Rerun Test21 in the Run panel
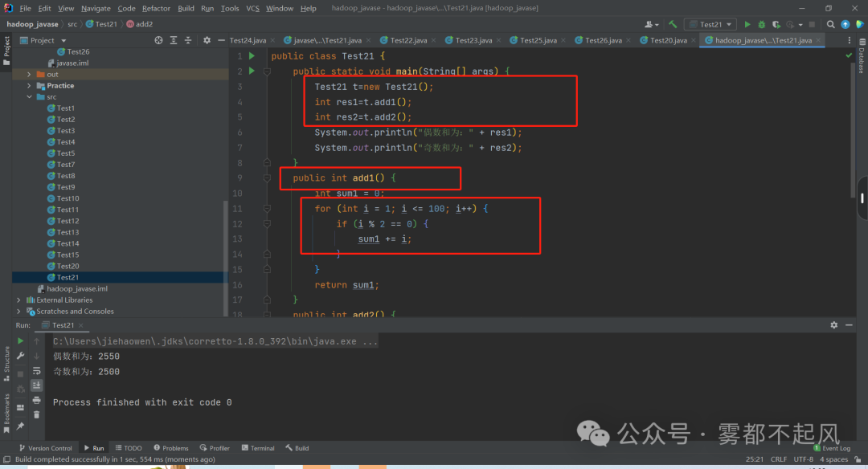Viewport: 868px width, 469px height. click(20, 341)
